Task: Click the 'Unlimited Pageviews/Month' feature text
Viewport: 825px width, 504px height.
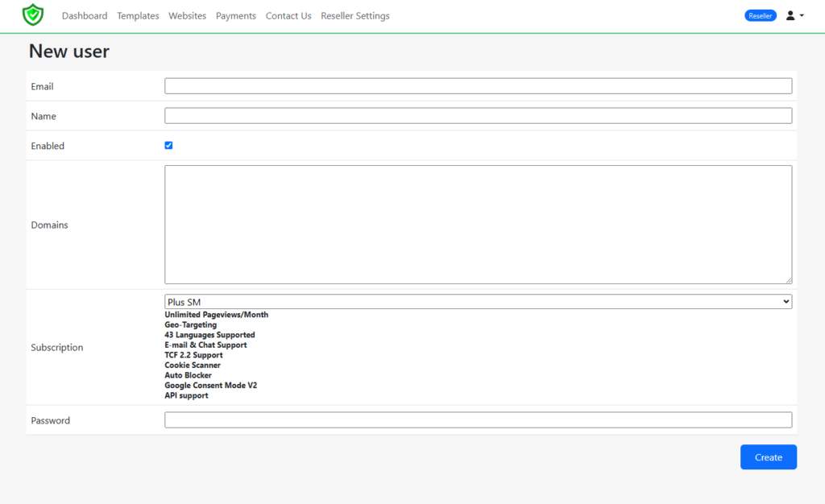Action: [x=216, y=315]
